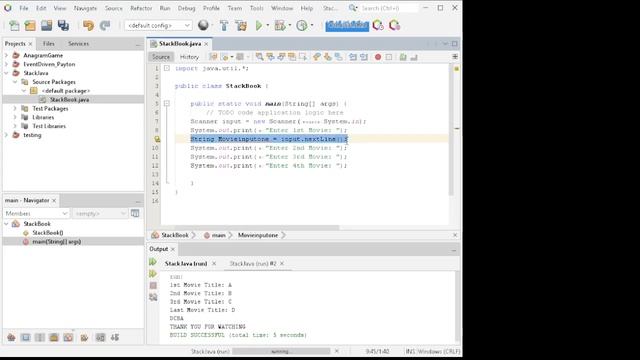Toggle Fully Qualified Names in Navigator
Viewport: 640px width, 360px height.
(84, 338)
